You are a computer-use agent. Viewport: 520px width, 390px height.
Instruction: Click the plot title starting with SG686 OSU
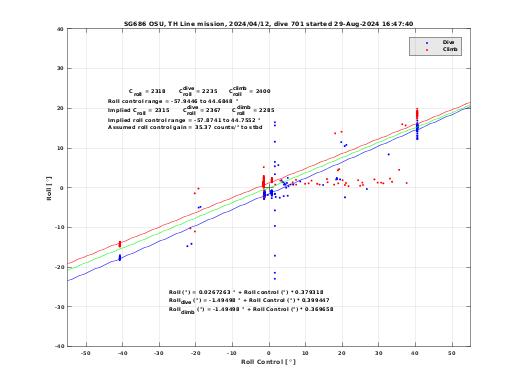269,24
